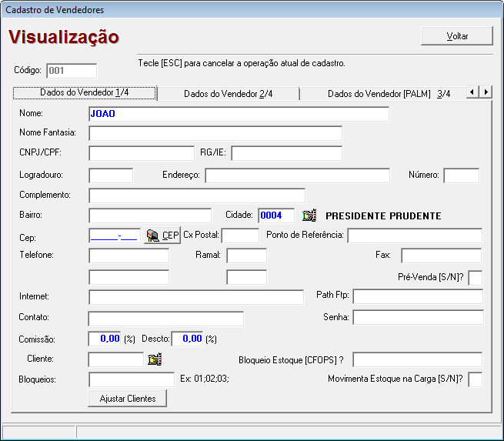Click the Movimenta Estoque na Carga box
This screenshot has width=504, height=441.
coord(475,379)
